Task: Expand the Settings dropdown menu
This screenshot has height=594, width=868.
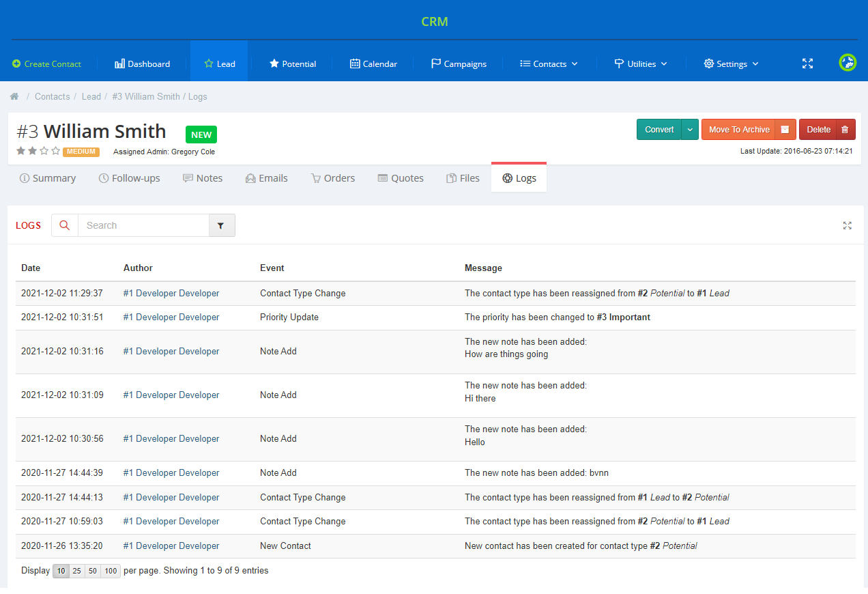Action: (731, 63)
